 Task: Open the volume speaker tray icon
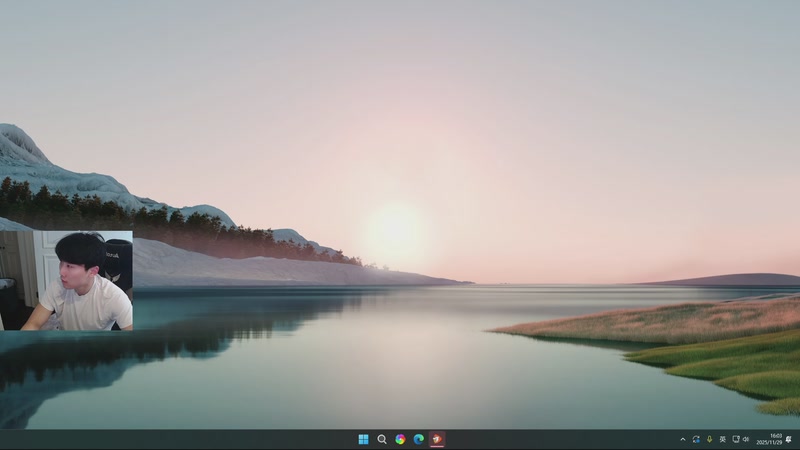(745, 439)
